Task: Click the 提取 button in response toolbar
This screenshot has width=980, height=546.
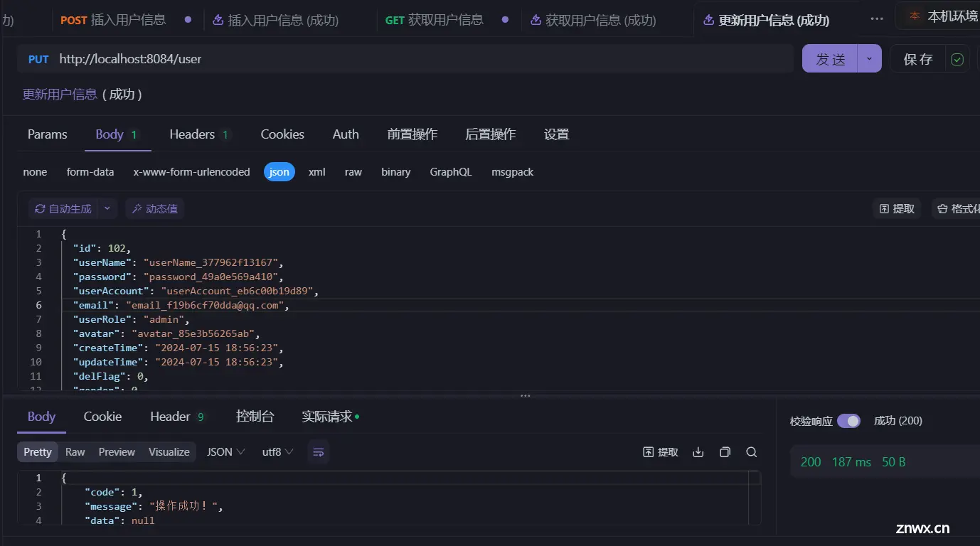Action: (661, 452)
